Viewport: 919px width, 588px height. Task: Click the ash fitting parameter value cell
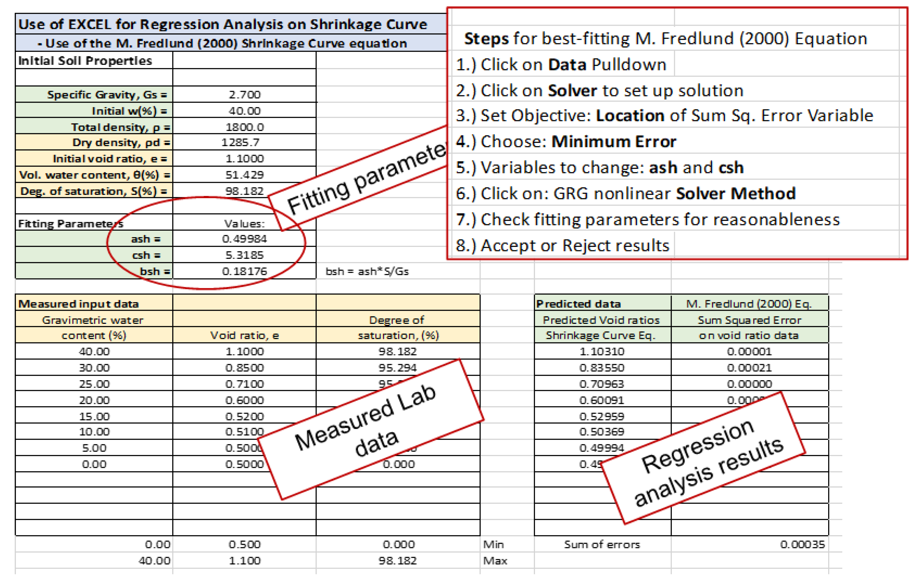[x=244, y=239]
